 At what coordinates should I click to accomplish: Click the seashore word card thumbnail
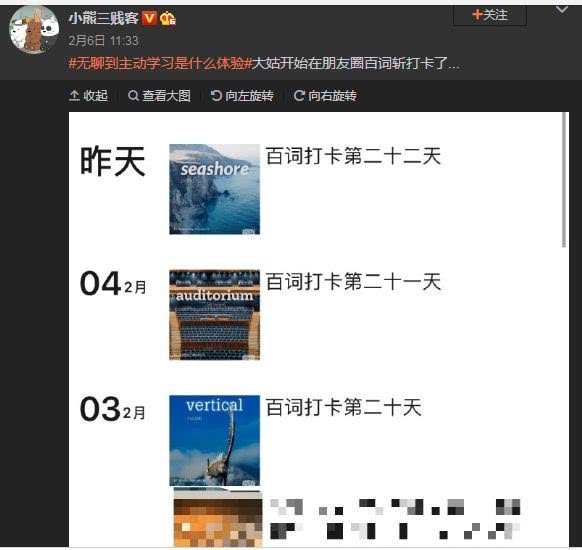(215, 189)
